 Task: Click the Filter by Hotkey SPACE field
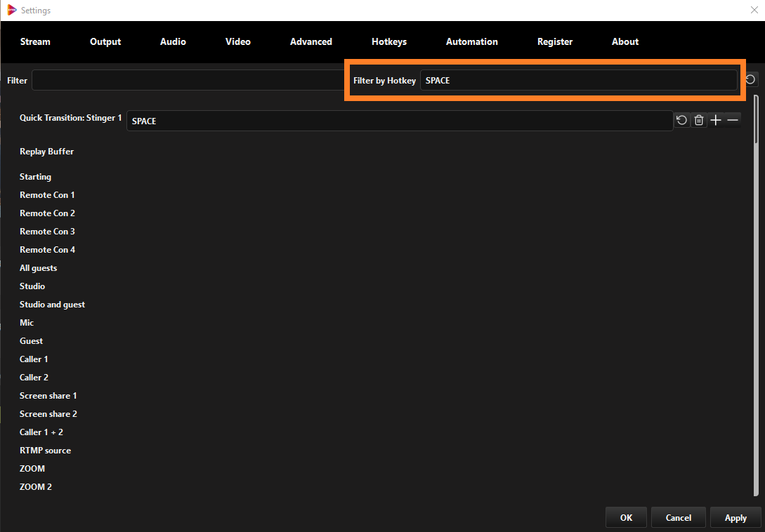(579, 81)
